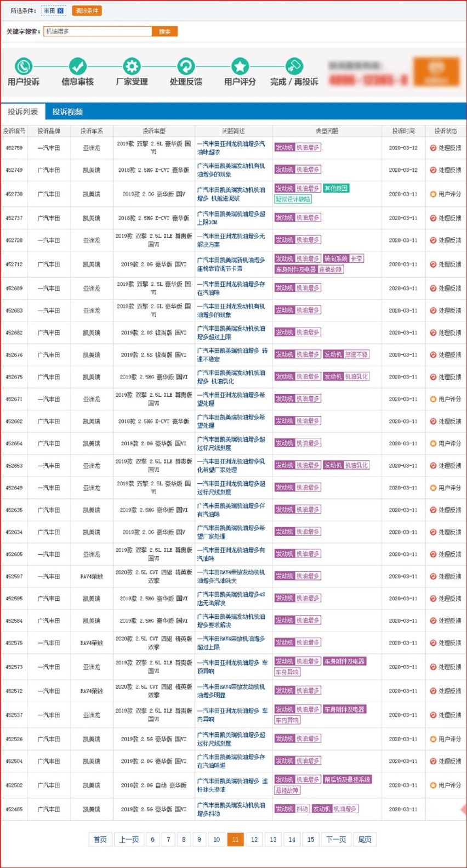Click 投诉状态 column header
This screenshot has width=467, height=868.
click(446, 131)
